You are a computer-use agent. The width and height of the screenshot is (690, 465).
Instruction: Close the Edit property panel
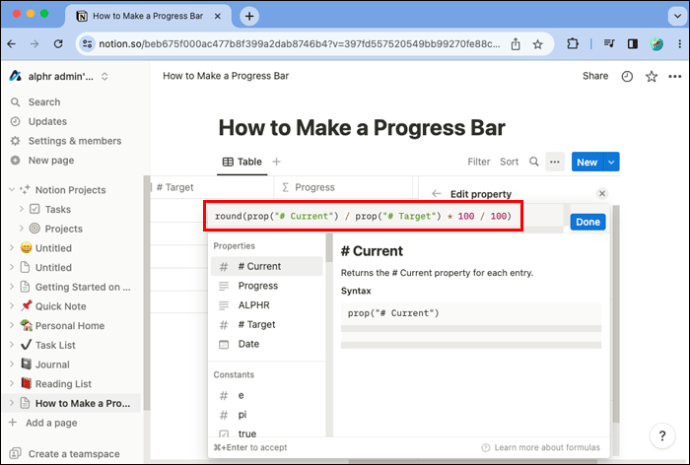point(602,194)
